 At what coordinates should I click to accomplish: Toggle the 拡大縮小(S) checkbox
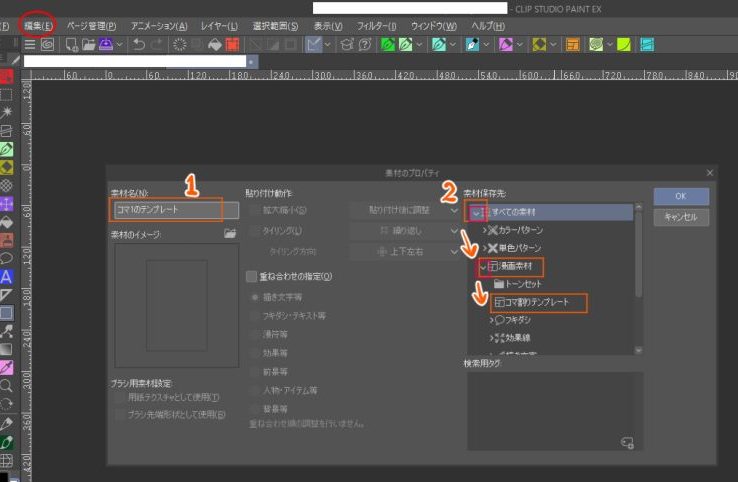click(x=255, y=210)
